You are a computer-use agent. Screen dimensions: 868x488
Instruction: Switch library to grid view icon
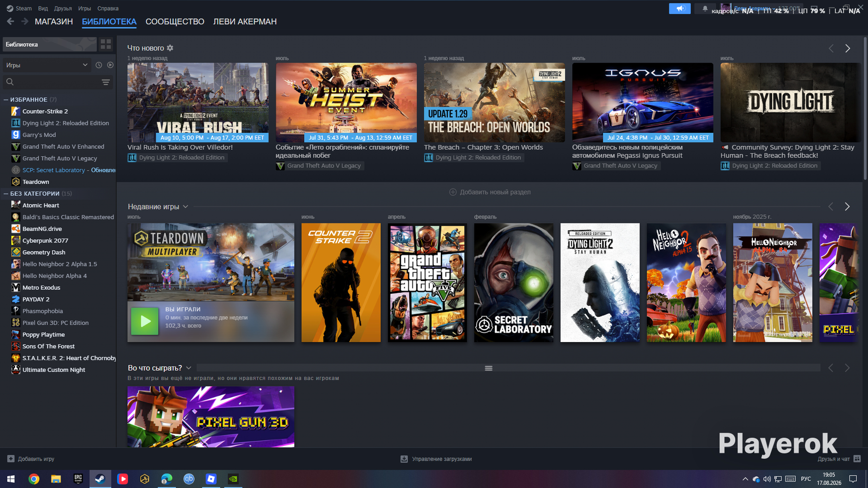point(106,44)
